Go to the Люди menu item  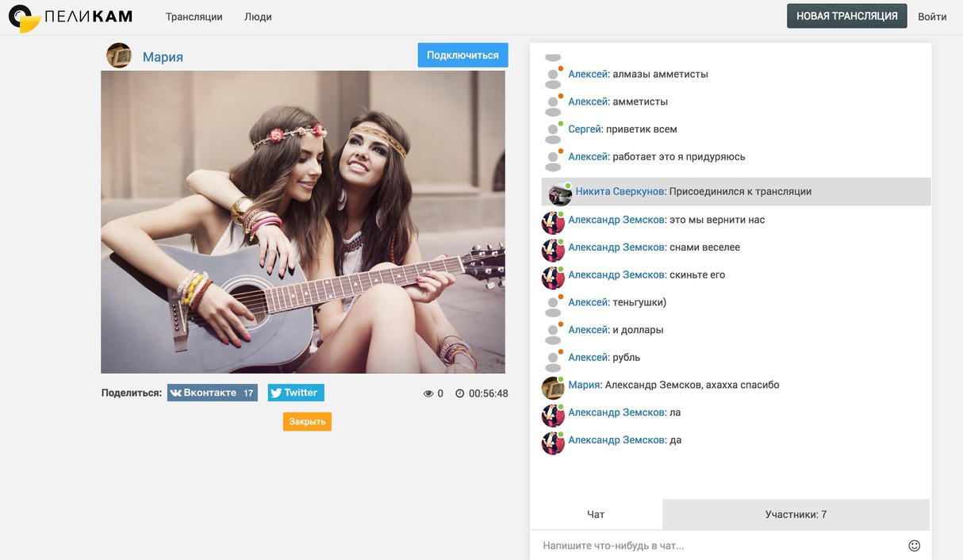click(258, 17)
